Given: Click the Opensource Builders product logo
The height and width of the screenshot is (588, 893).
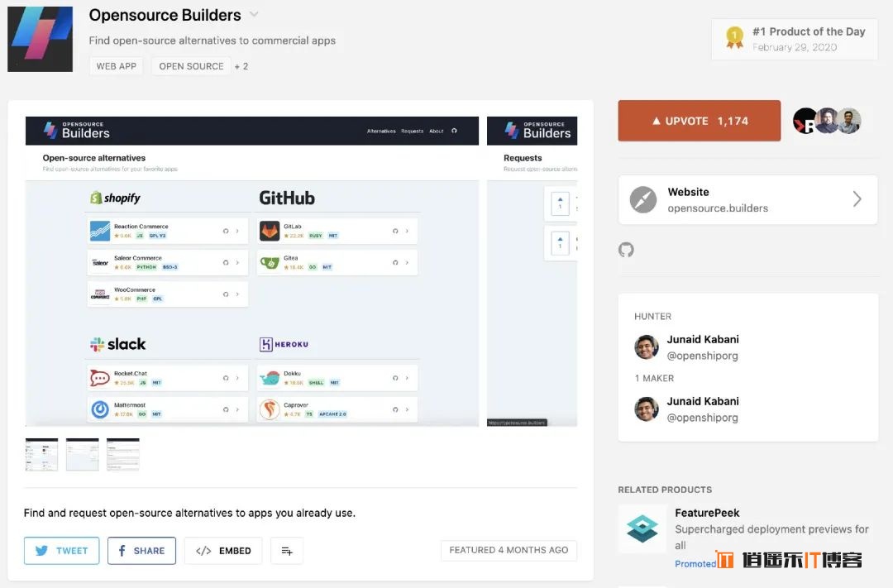Looking at the screenshot, I should tap(40, 39).
